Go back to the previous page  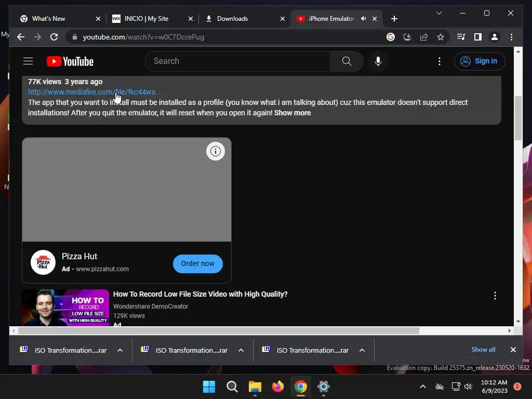point(21,37)
